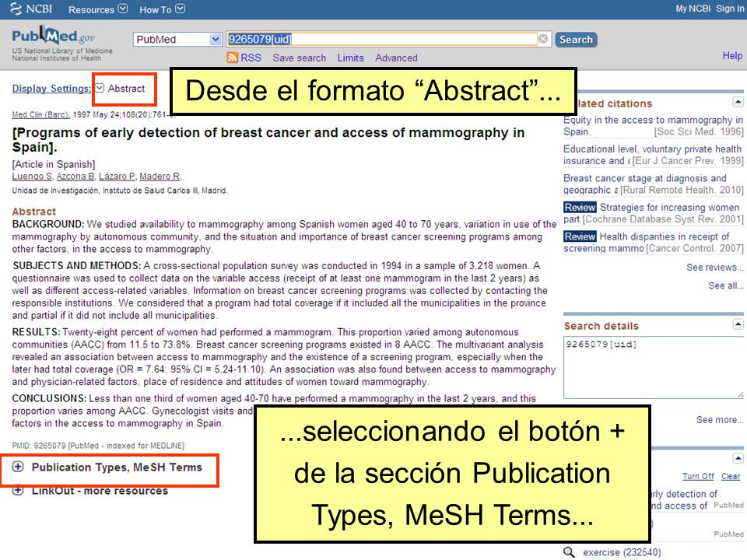The height and width of the screenshot is (560, 747).
Task: Click the orange RSS feed icon
Action: 232,58
